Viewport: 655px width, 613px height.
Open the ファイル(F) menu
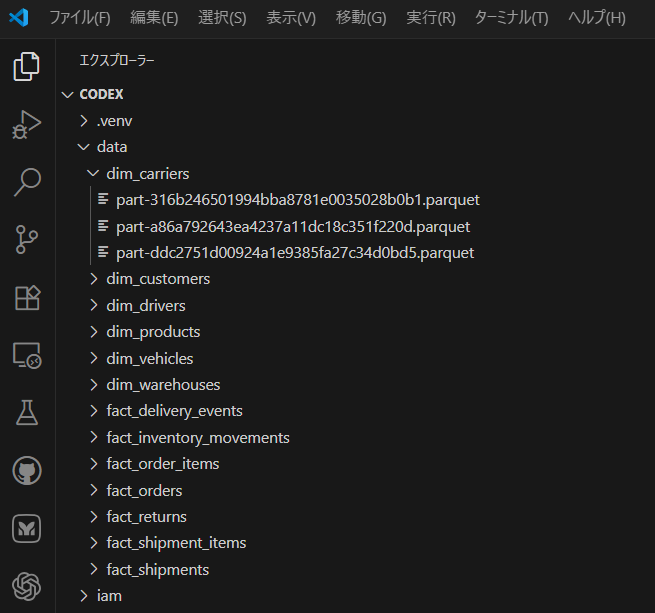tap(80, 18)
